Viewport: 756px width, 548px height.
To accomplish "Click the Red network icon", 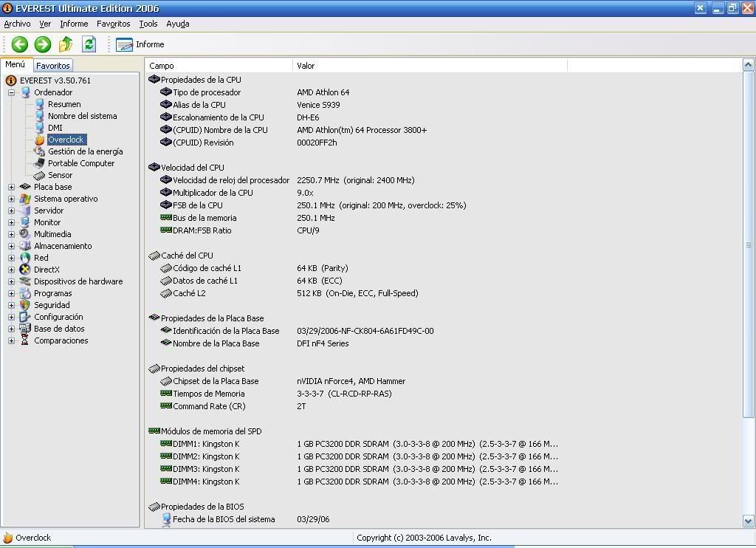I will click(x=25, y=258).
